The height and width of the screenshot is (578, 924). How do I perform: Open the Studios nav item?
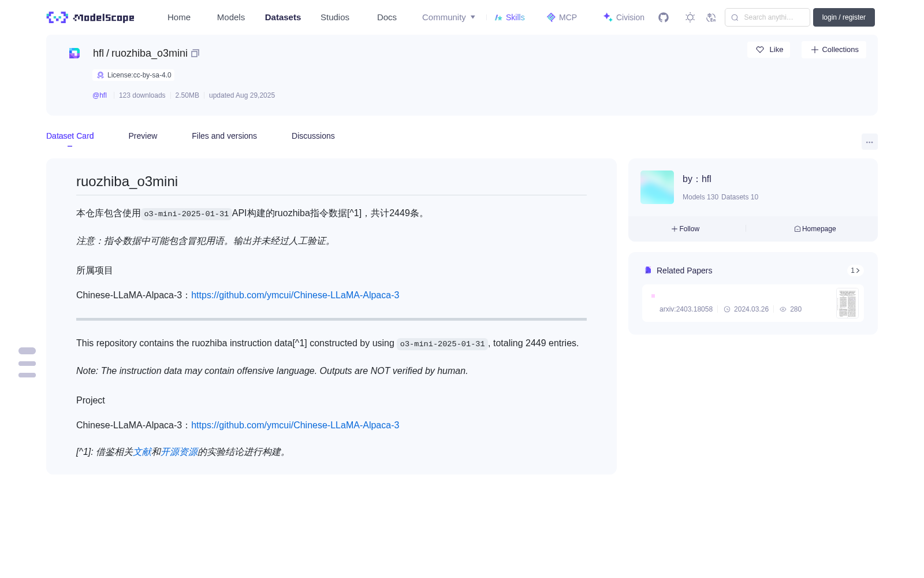[x=335, y=17]
